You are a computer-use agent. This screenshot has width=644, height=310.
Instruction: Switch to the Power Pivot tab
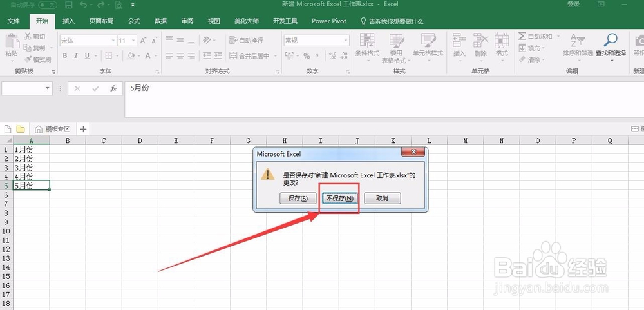329,21
